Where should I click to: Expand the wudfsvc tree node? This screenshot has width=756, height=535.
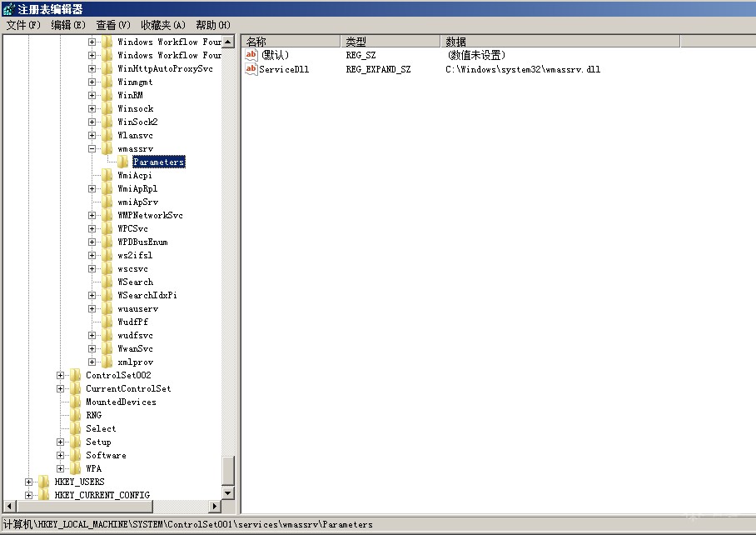click(x=92, y=335)
